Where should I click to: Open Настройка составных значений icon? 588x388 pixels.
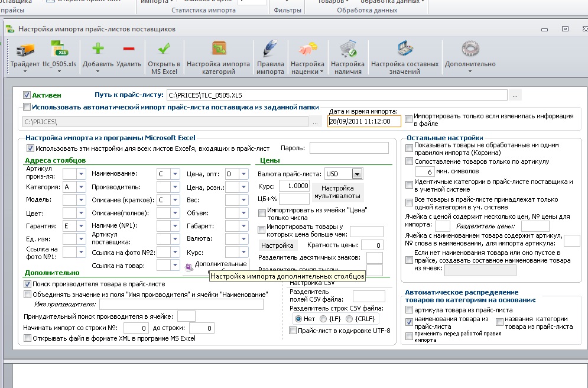(405, 48)
